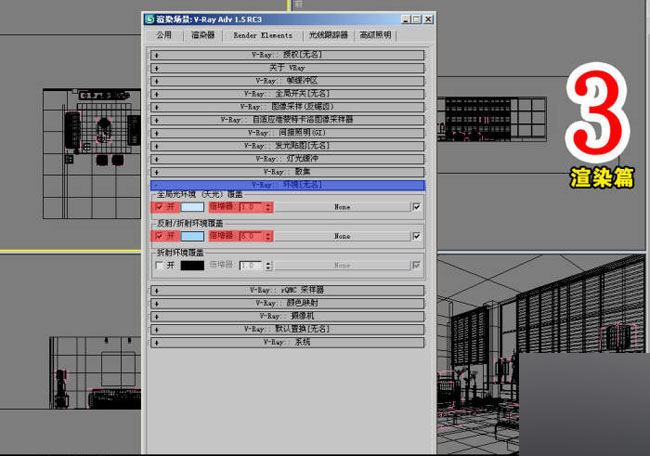Expand the V-Ray rQMC 采样器 rollout
Image resolution: width=650 pixels, height=456 pixels.
pos(287,290)
